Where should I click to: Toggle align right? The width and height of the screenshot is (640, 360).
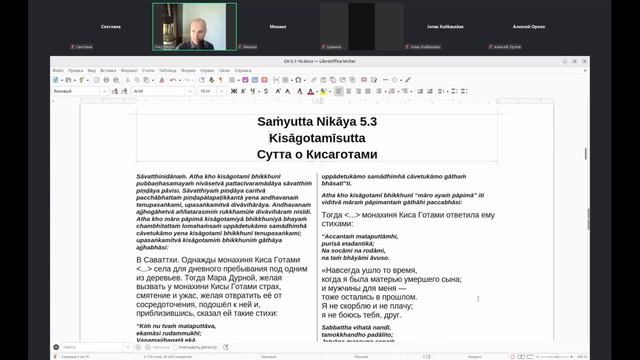tap(358, 91)
